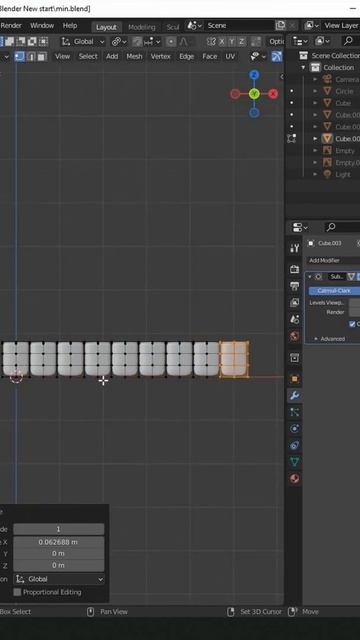Open the UV menu
Image resolution: width=360 pixels, height=640 pixels.
coord(230,56)
